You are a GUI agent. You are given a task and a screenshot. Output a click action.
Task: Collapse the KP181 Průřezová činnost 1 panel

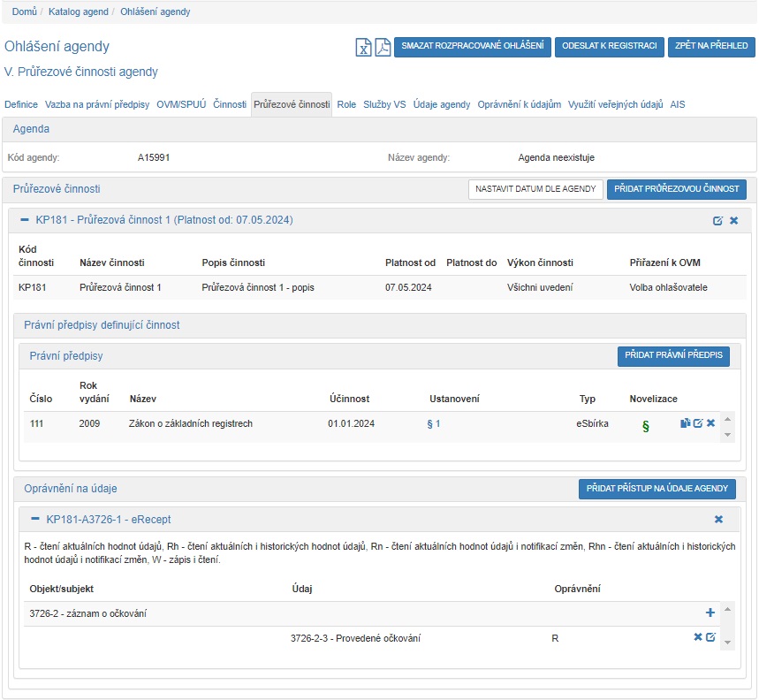pyautogui.click(x=24, y=220)
